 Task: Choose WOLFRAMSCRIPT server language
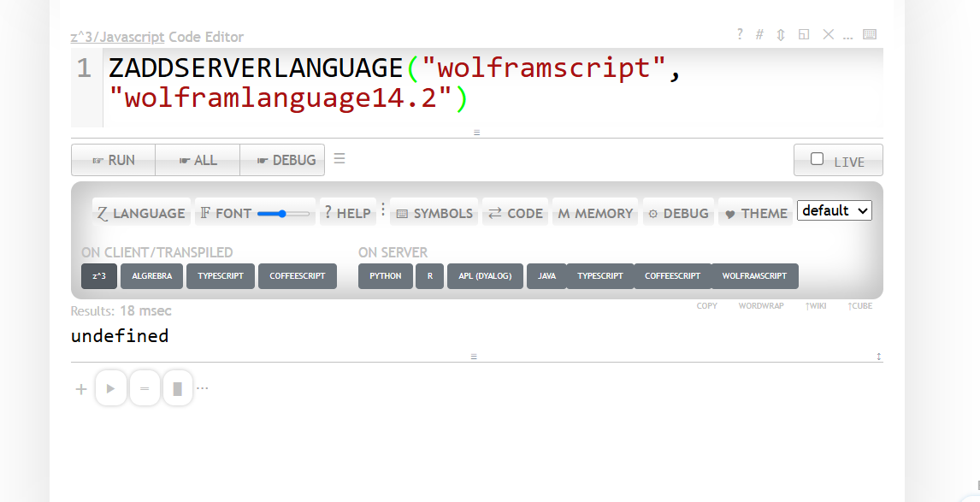point(754,276)
